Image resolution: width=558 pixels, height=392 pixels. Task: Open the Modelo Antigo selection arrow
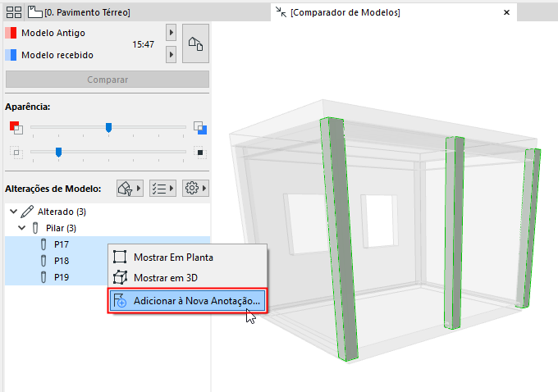pyautogui.click(x=172, y=33)
